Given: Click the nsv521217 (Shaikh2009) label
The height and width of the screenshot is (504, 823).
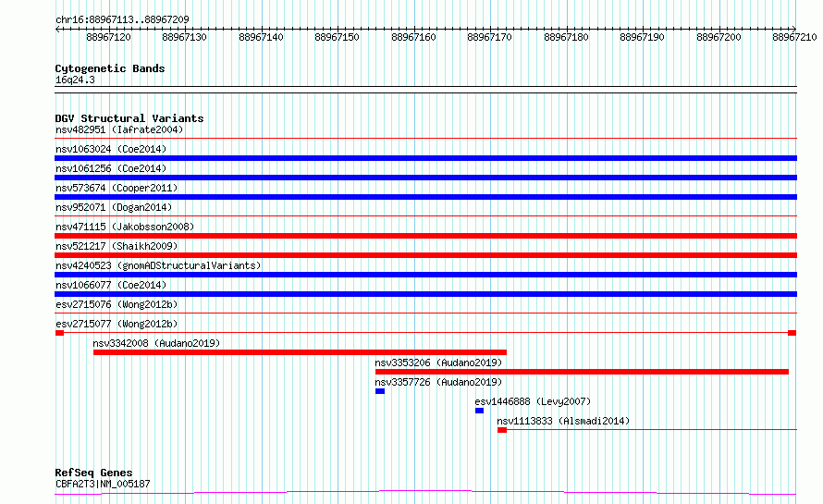Looking at the screenshot, I should [117, 246].
